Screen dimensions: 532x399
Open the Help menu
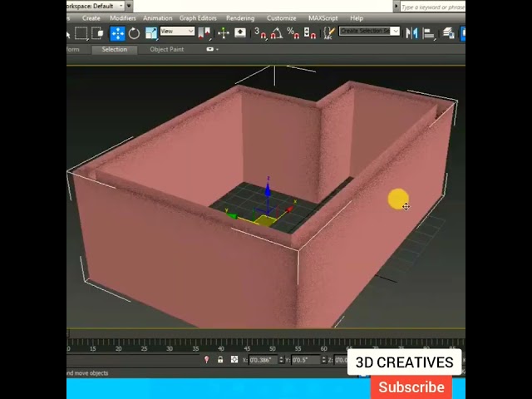[x=357, y=18]
